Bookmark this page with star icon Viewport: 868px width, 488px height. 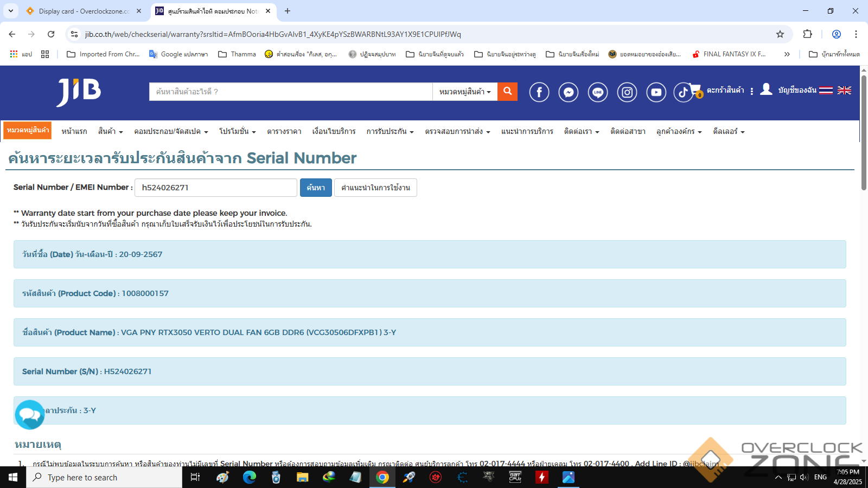coord(780,34)
